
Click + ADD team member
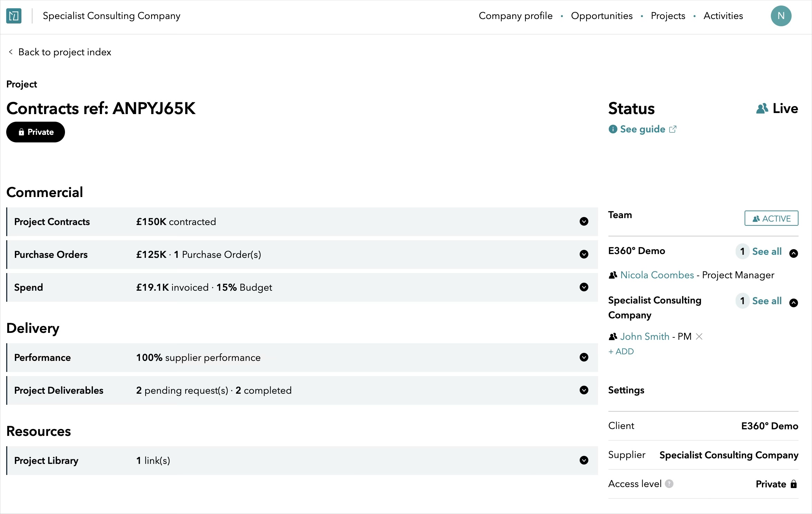coord(621,352)
